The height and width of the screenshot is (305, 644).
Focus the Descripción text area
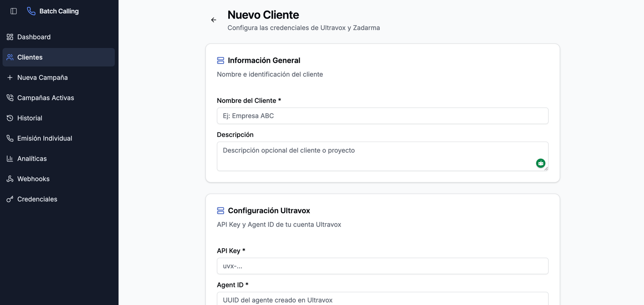pyautogui.click(x=382, y=156)
